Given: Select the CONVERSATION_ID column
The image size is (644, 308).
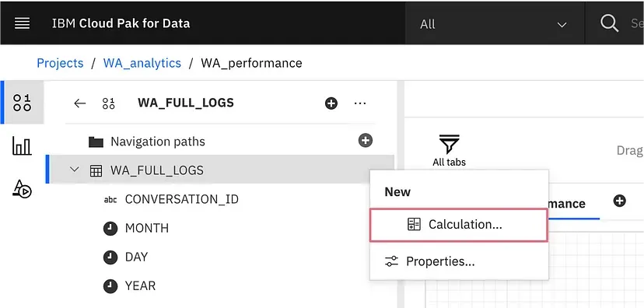Looking at the screenshot, I should coord(182,200).
